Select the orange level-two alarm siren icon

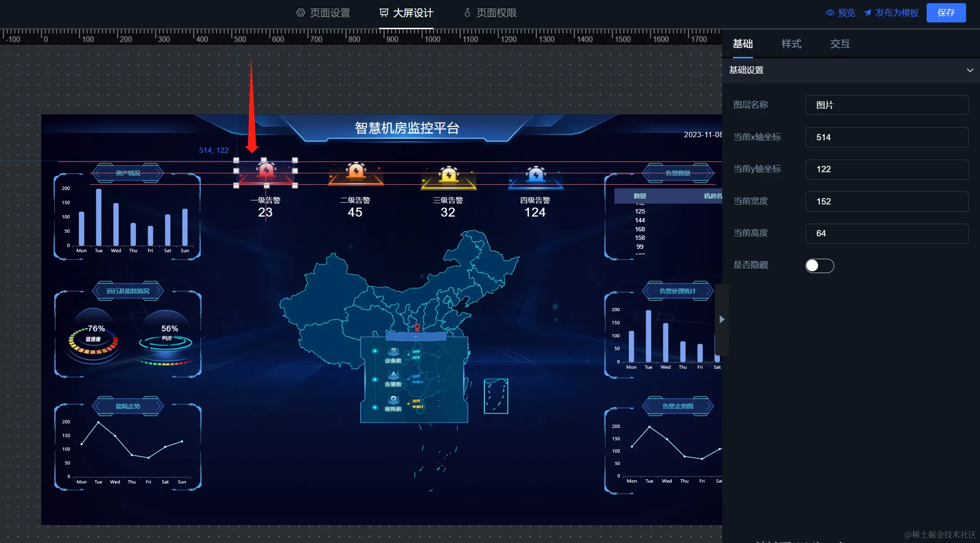coord(356,171)
